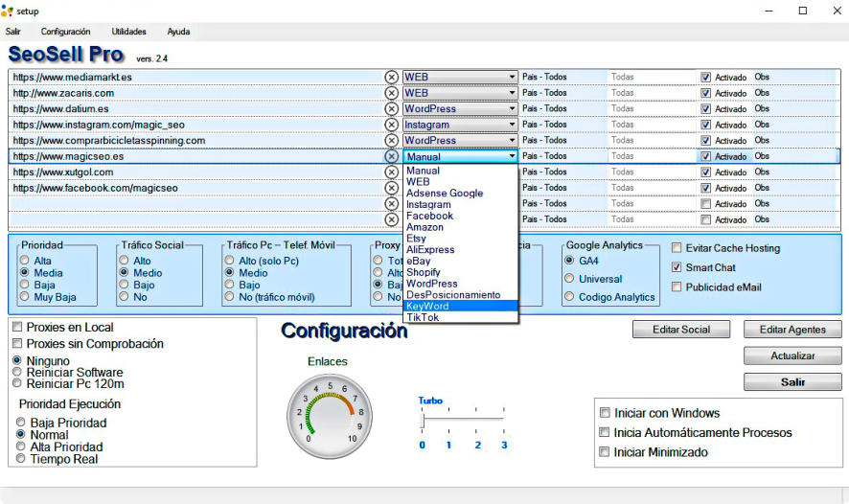Clear the xutgol.com URL with its X icon

[x=392, y=172]
